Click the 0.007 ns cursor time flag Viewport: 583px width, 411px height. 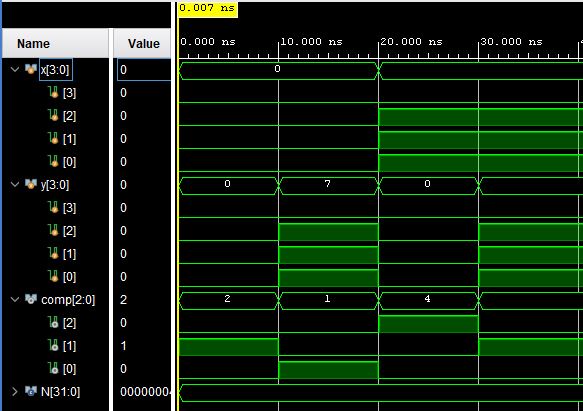[x=207, y=9]
